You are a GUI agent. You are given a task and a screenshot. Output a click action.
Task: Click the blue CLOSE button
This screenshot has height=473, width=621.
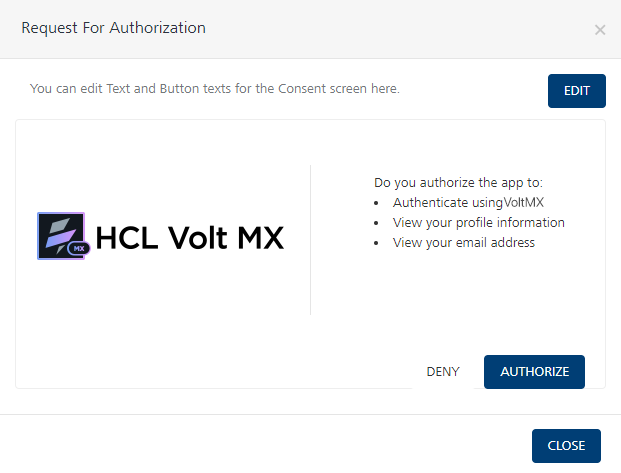(x=566, y=446)
